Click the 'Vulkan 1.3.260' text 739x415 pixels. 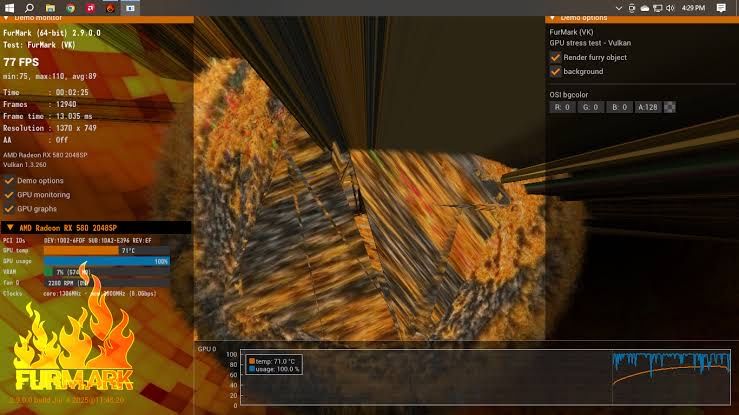tap(25, 165)
